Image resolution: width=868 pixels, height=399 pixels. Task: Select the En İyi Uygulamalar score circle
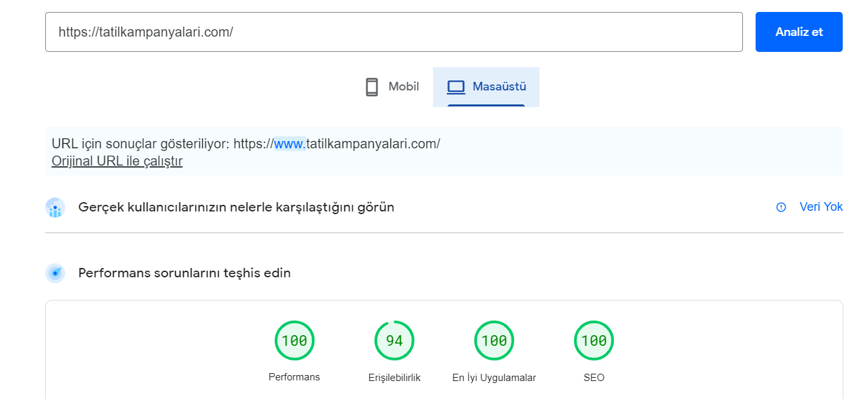[494, 340]
